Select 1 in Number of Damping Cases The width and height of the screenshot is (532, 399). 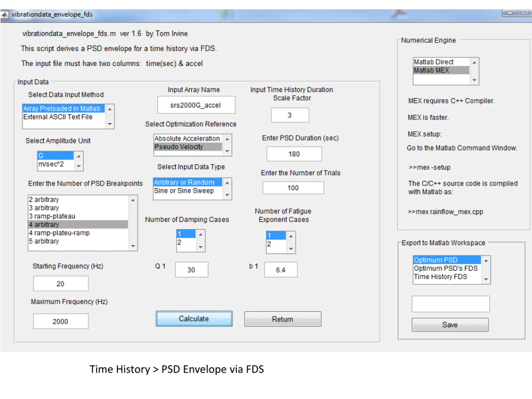(x=186, y=234)
